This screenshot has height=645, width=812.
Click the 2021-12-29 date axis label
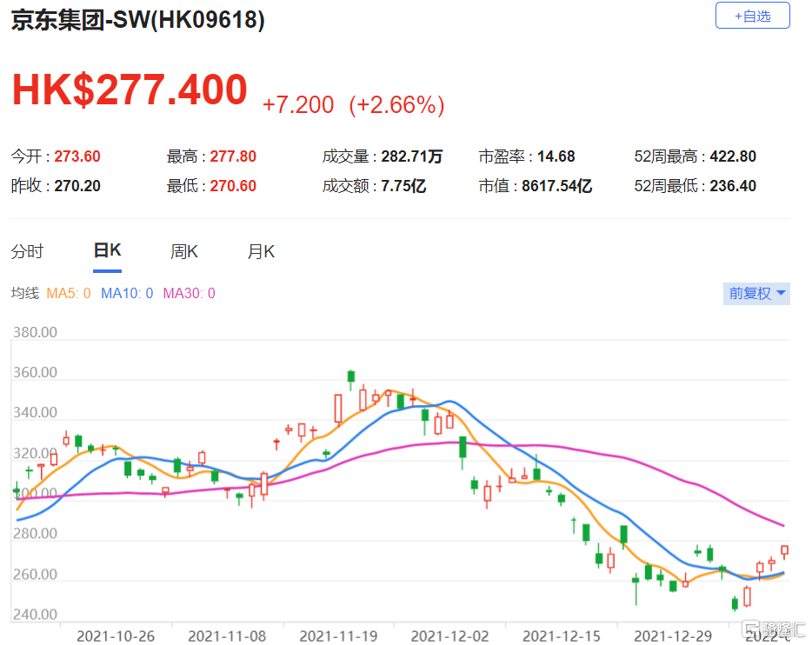coord(673,636)
